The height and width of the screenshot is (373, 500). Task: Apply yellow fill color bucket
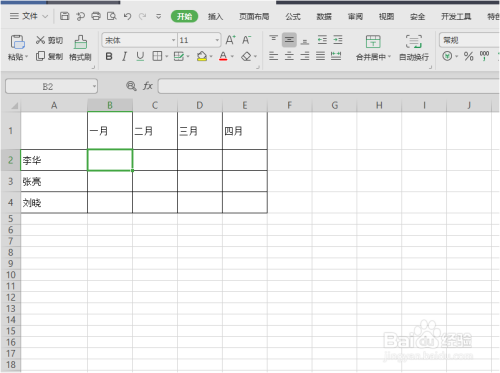(202, 56)
